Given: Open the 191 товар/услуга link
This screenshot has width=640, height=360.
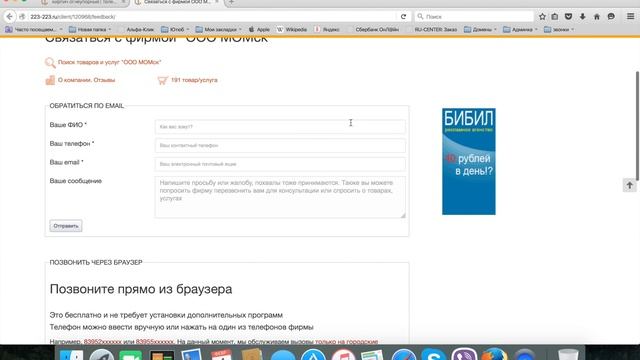Looking at the screenshot, I should tap(194, 80).
